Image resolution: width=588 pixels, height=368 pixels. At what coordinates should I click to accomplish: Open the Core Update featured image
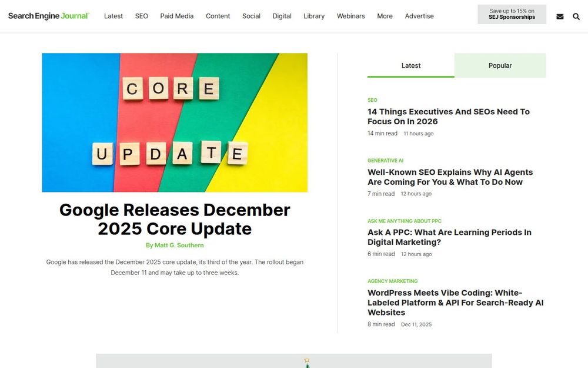point(175,122)
